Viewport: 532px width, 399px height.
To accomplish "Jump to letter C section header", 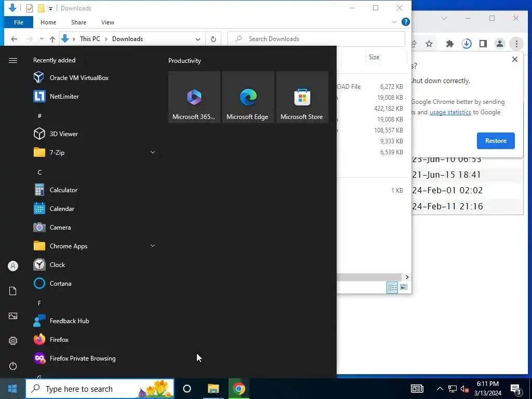I will point(39,172).
